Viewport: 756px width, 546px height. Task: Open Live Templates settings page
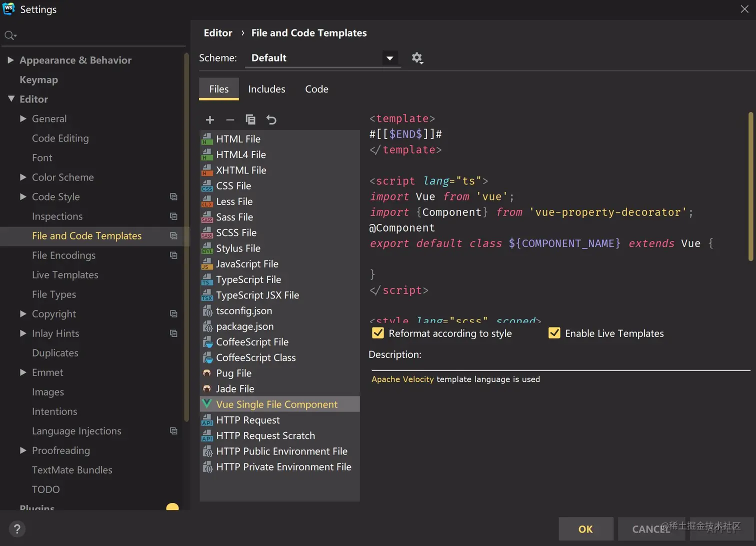pyautogui.click(x=65, y=274)
